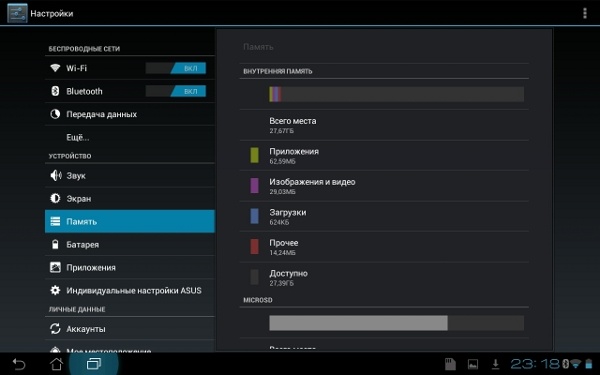The width and height of the screenshot is (600, 375).
Task: Open Изображения и видео 29,03МБ row
Action: (384, 186)
